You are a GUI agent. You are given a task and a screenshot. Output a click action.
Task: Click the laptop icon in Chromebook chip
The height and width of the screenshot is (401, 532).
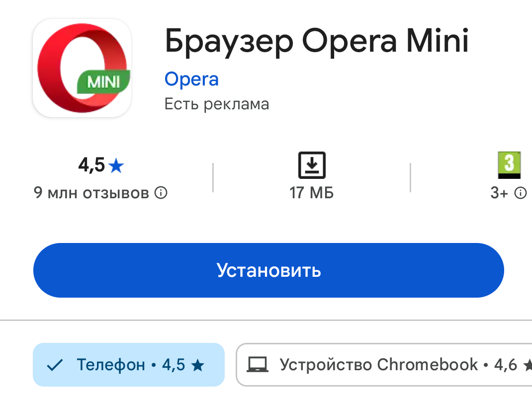(258, 365)
